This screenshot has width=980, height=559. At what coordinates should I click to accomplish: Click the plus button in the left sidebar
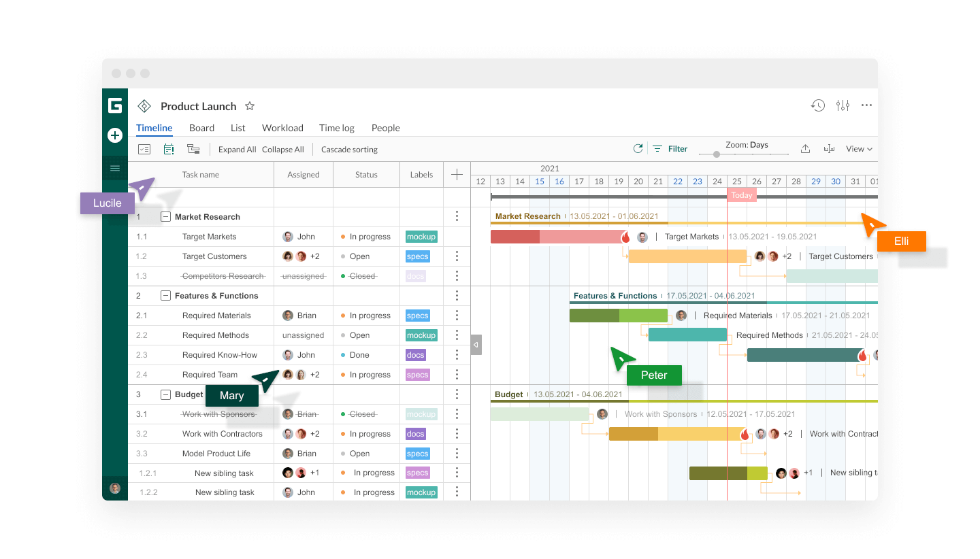coord(114,135)
